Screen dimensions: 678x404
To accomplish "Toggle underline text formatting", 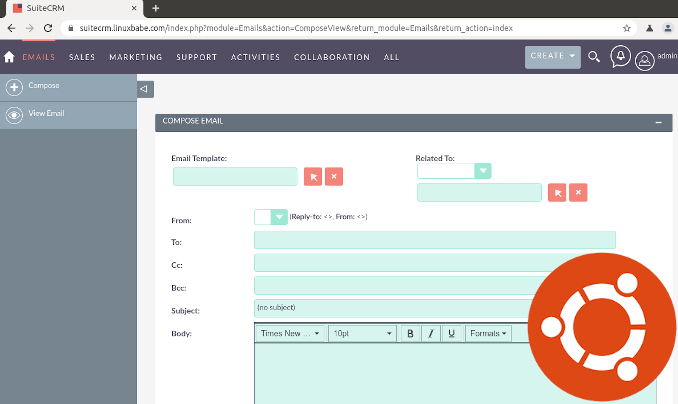I will pyautogui.click(x=452, y=333).
